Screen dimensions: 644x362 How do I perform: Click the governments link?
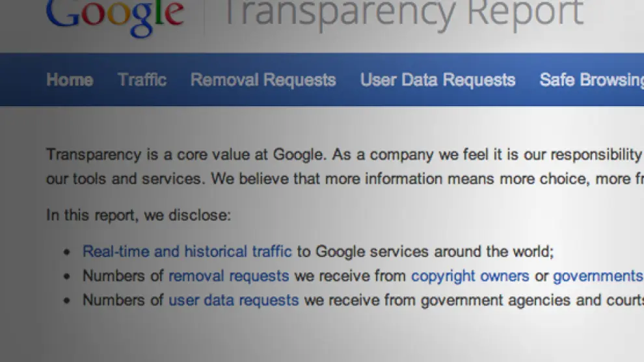(x=597, y=276)
